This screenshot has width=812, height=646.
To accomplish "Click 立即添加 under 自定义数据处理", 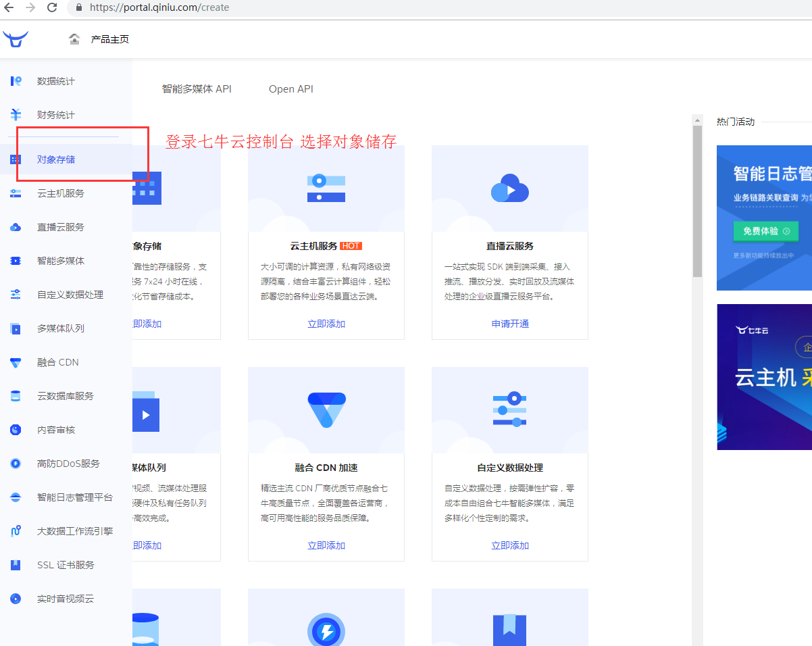I will [x=510, y=545].
